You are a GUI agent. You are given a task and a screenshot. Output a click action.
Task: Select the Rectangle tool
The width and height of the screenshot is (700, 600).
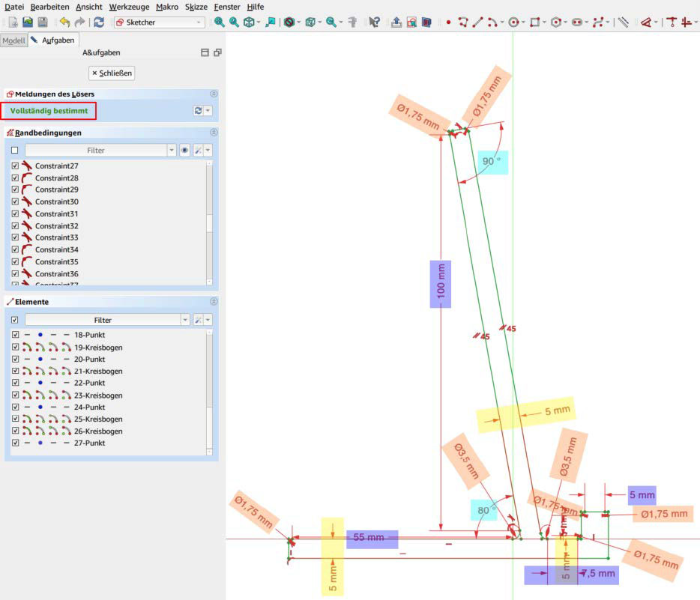536,22
